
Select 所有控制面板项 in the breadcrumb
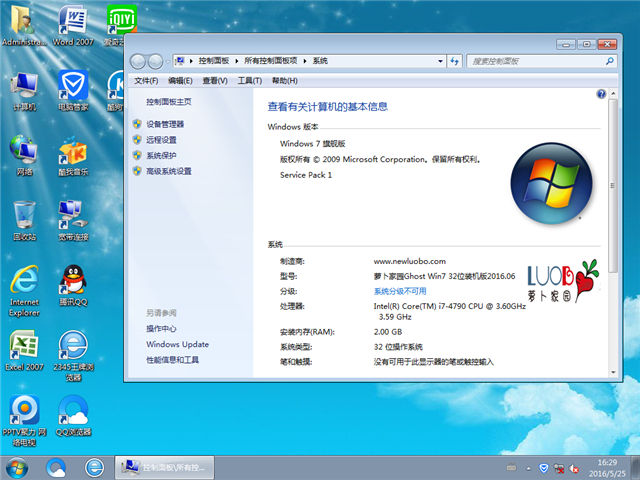pyautogui.click(x=271, y=61)
